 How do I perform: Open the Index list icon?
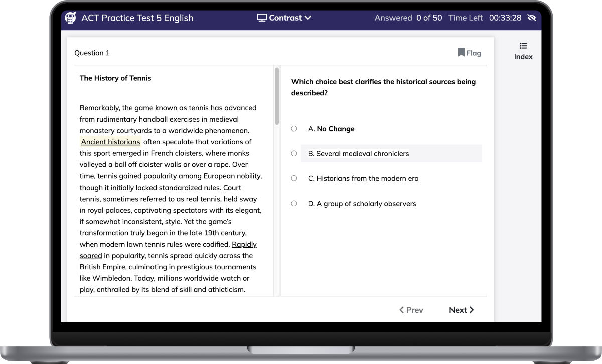(523, 46)
